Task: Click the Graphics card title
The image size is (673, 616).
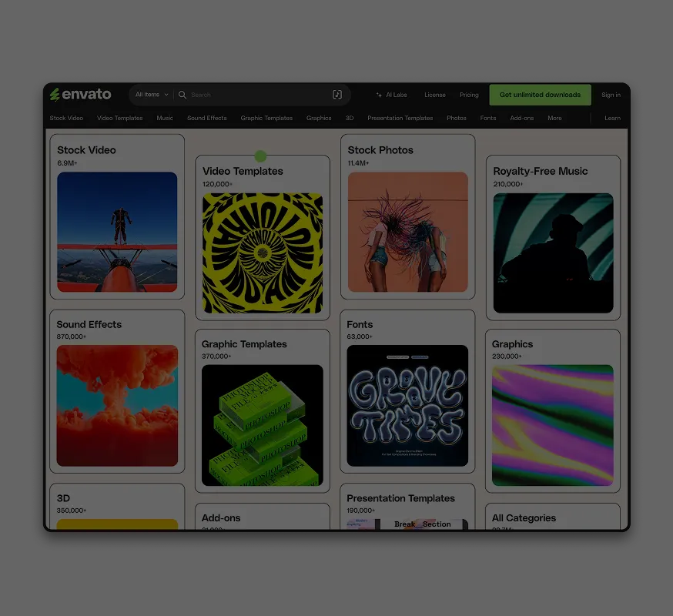Action: [513, 344]
